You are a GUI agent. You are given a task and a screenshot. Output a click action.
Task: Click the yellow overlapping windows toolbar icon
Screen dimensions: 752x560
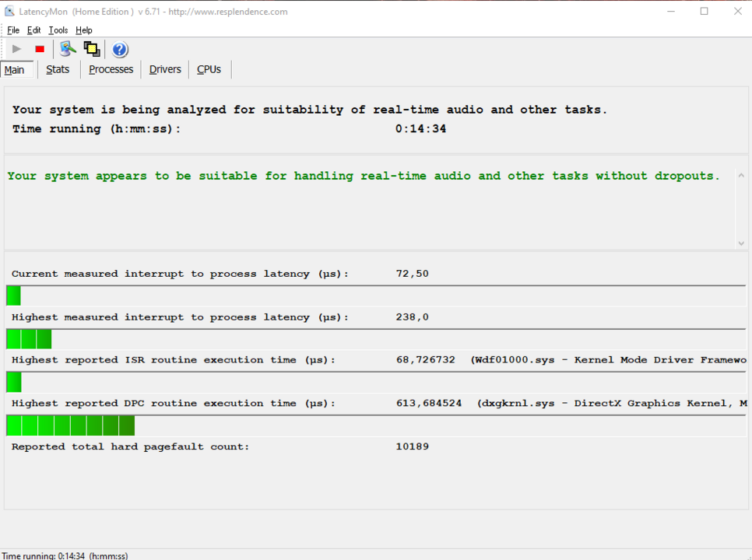tap(92, 49)
